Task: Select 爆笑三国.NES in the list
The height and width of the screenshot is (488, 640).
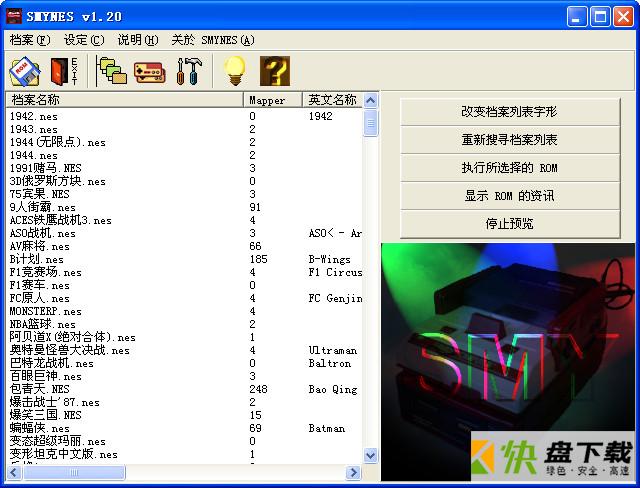Action: (45, 415)
